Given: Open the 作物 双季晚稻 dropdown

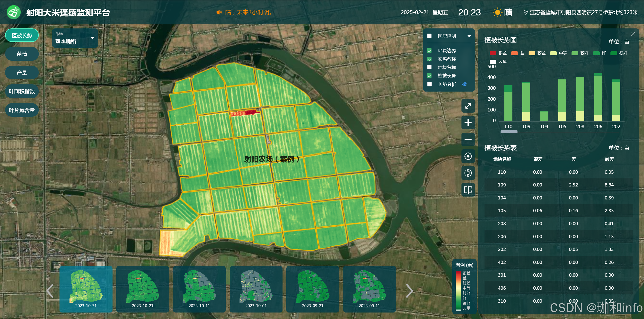Looking at the screenshot, I should point(75,38).
